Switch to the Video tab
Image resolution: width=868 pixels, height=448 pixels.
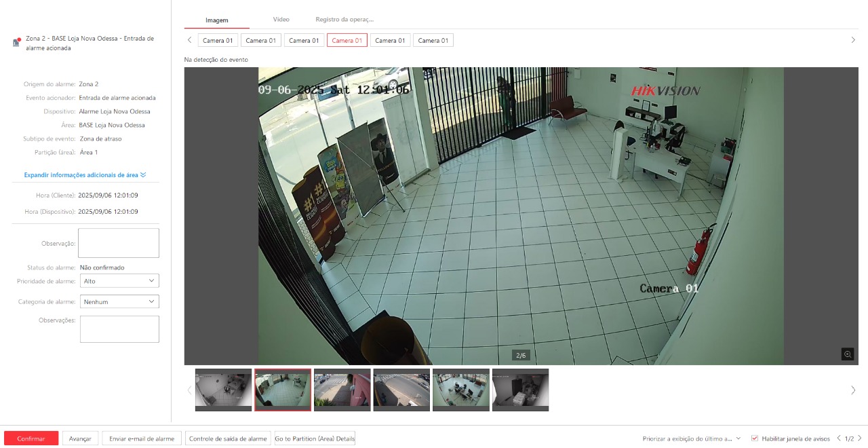coord(281,19)
